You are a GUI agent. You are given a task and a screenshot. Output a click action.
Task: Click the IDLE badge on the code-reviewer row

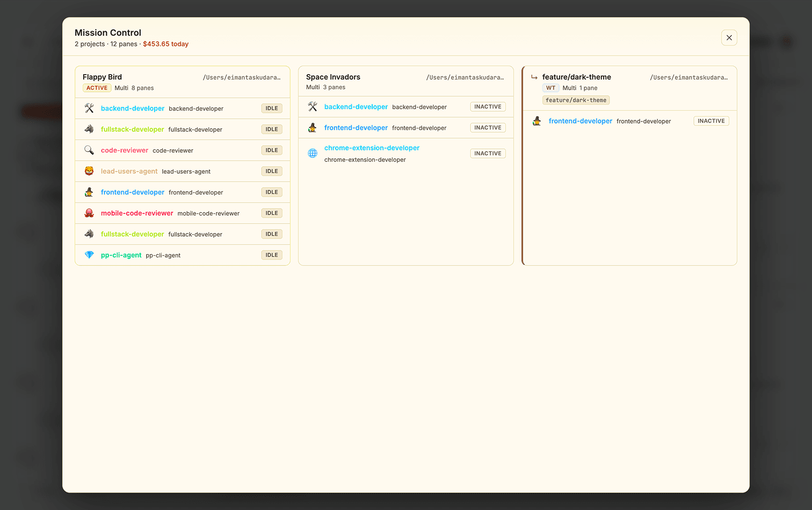pos(272,150)
